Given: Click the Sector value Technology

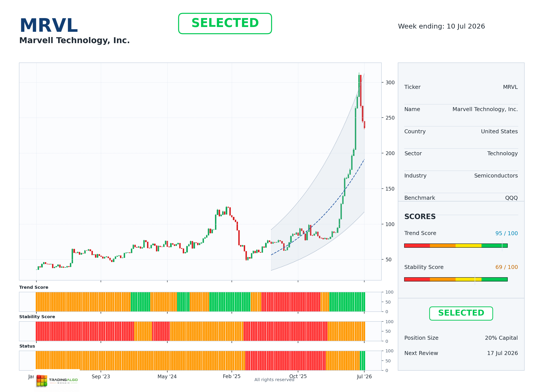Looking at the screenshot, I should point(502,153).
